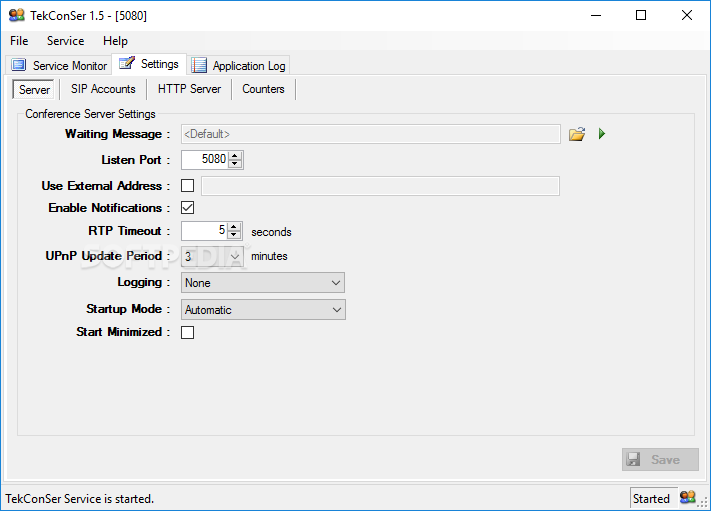Uncheck Enable Notifications checkbox

pyautogui.click(x=187, y=208)
